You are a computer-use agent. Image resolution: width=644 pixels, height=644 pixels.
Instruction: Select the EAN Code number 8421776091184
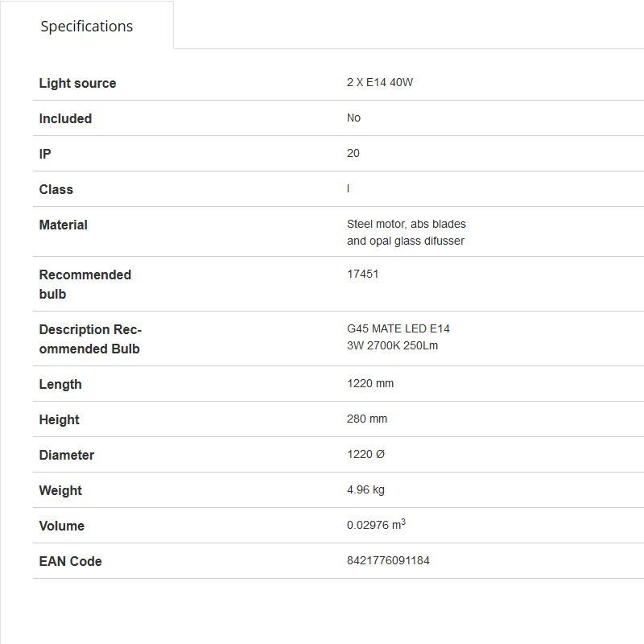(x=388, y=560)
